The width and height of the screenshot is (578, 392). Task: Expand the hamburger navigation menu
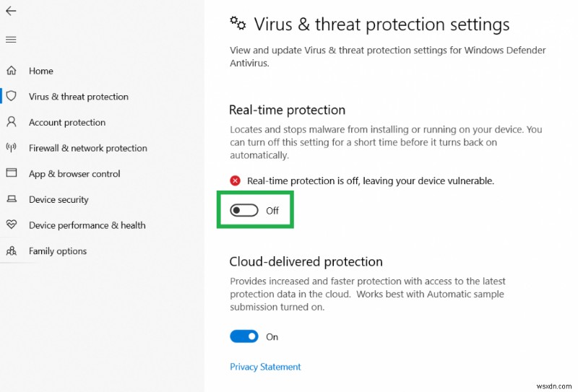click(11, 39)
